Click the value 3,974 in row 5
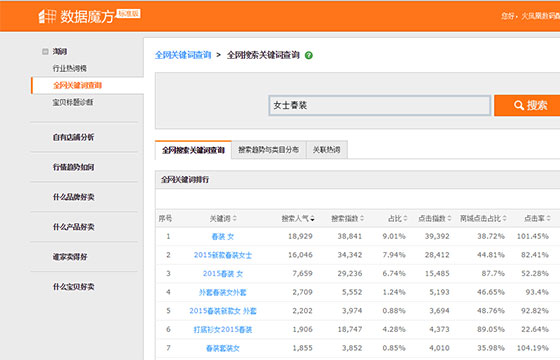This screenshot has width=560, height=360. tap(352, 310)
